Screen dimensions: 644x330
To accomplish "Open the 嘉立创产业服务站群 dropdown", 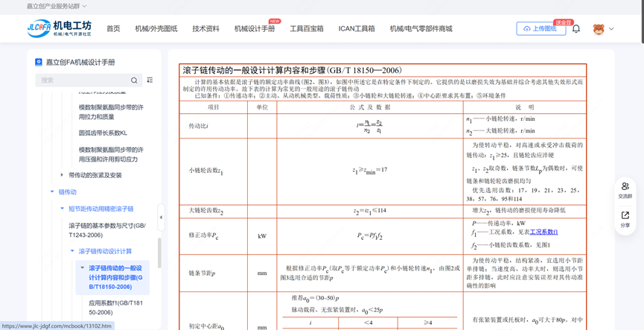I will tap(57, 6).
